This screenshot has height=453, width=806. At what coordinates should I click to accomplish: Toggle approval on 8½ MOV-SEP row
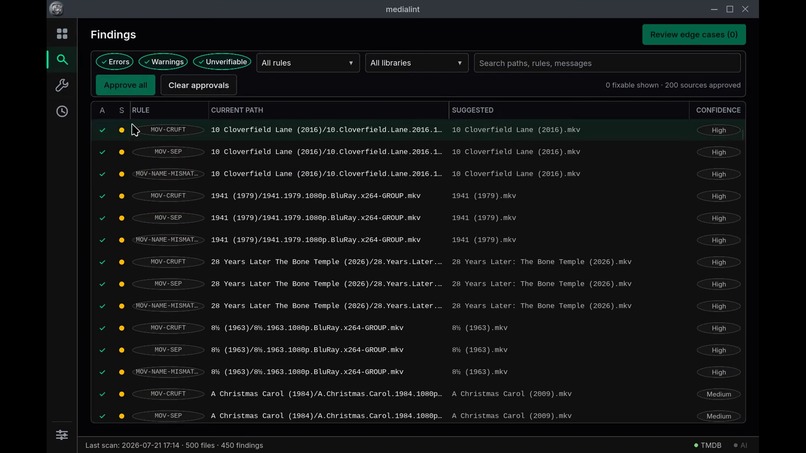(x=102, y=350)
